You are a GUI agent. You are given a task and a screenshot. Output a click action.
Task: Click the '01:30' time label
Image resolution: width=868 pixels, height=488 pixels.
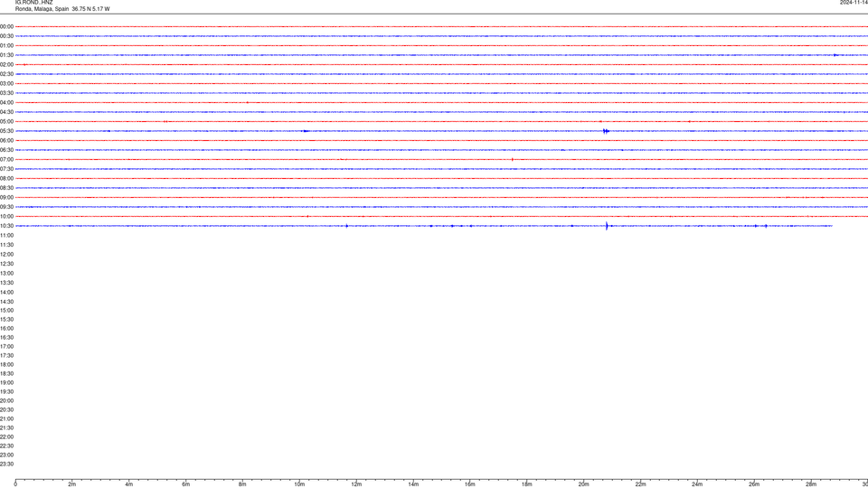pyautogui.click(x=6, y=55)
